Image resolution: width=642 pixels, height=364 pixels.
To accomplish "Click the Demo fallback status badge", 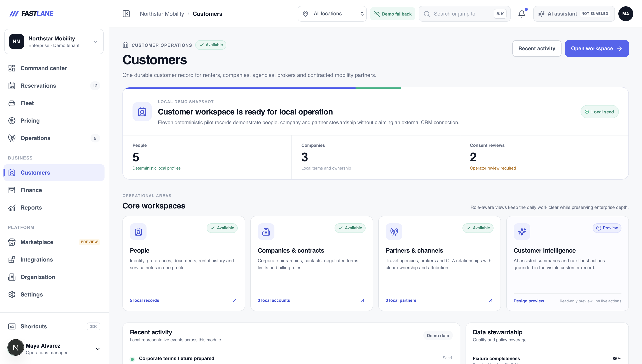I will (x=393, y=14).
